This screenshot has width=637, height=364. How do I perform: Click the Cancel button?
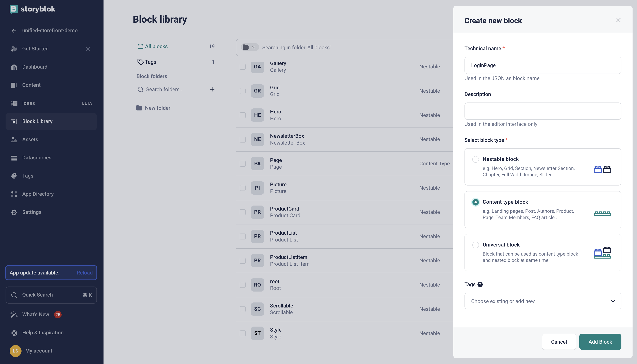click(559, 342)
